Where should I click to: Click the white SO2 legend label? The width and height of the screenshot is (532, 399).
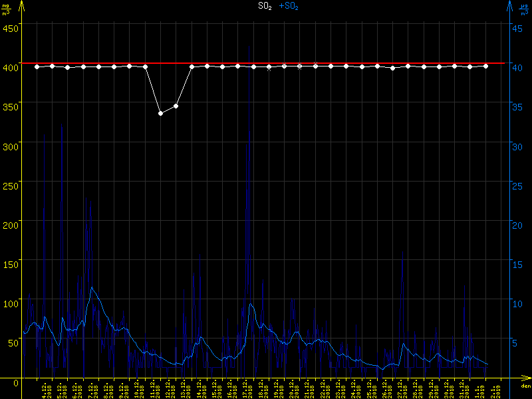tap(265, 6)
